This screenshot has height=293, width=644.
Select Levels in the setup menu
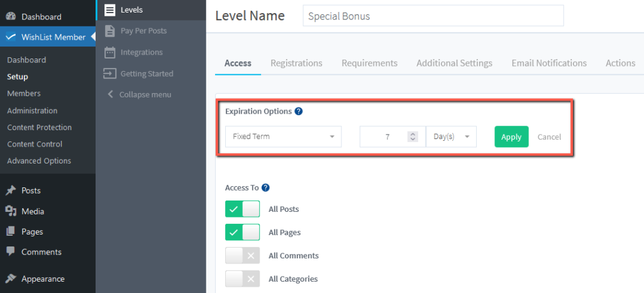click(151, 10)
